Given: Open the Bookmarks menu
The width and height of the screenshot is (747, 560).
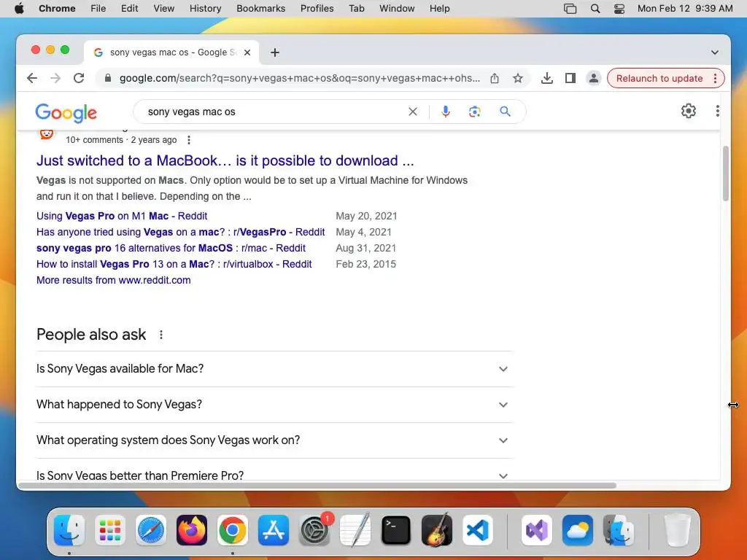Looking at the screenshot, I should coord(260,8).
